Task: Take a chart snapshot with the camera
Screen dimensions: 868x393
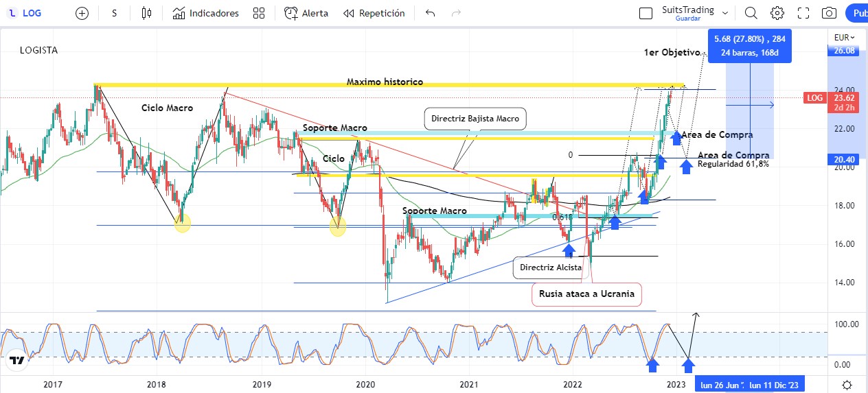Action: click(x=830, y=13)
